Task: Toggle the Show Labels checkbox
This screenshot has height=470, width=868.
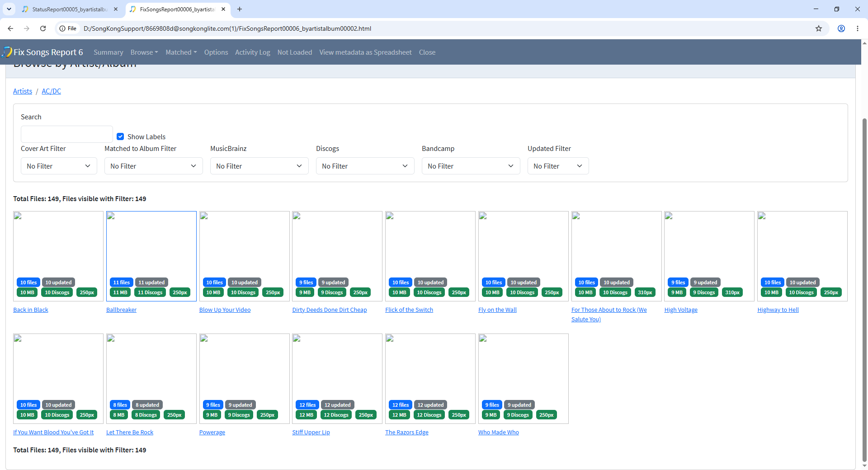Action: tap(120, 136)
